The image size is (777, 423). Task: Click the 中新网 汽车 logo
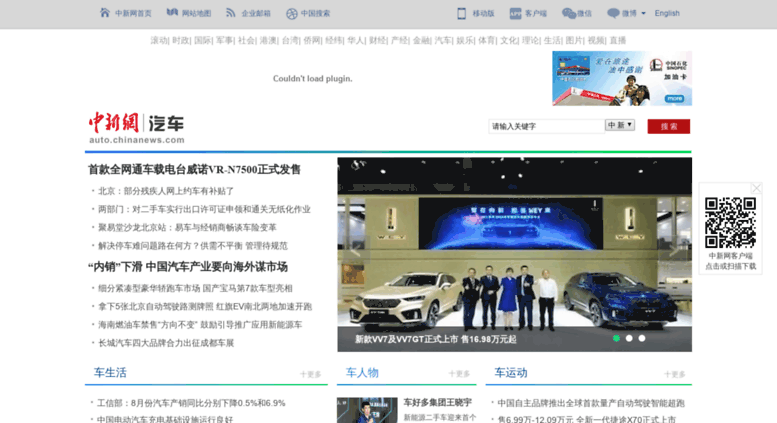137,128
